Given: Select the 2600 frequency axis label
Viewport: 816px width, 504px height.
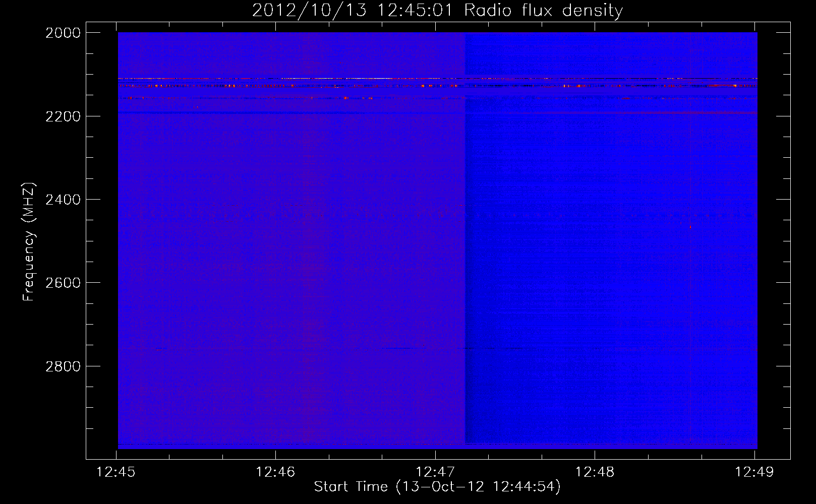Looking at the screenshot, I should coord(63,283).
